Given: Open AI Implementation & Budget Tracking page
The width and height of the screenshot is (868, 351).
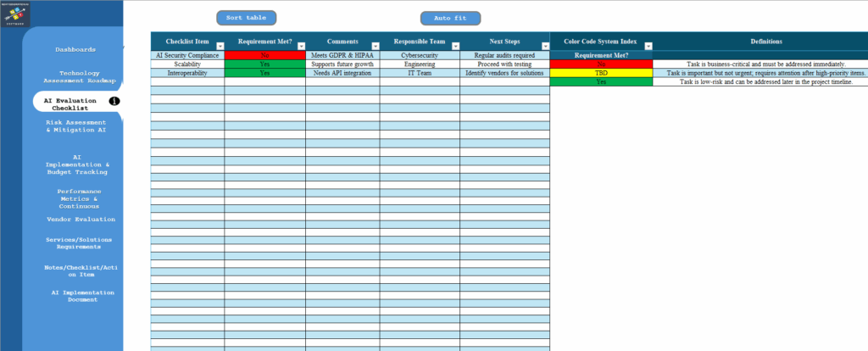Looking at the screenshot, I should tap(75, 164).
